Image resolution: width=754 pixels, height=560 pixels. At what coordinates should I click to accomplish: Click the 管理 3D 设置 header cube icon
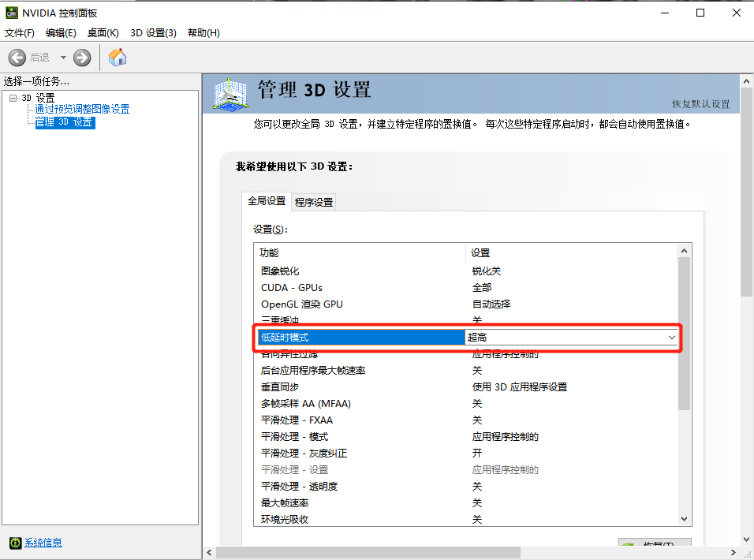tap(231, 94)
